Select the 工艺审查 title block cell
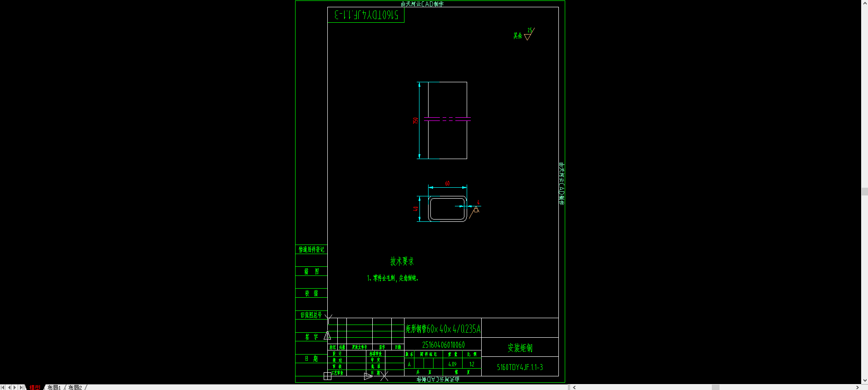Viewport: 868px width, 390px height. (337, 373)
